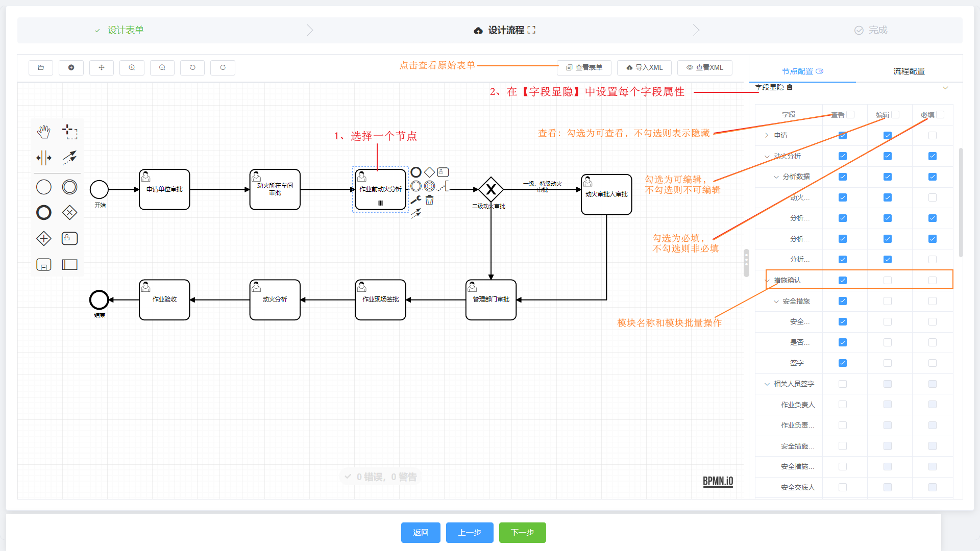The width and height of the screenshot is (980, 551).
Task: Zoom in with the magnifier plus icon
Action: tap(132, 67)
